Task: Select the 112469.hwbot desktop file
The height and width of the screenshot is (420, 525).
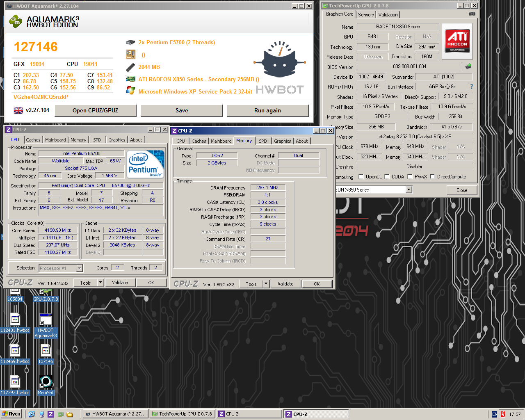Action: (x=15, y=354)
